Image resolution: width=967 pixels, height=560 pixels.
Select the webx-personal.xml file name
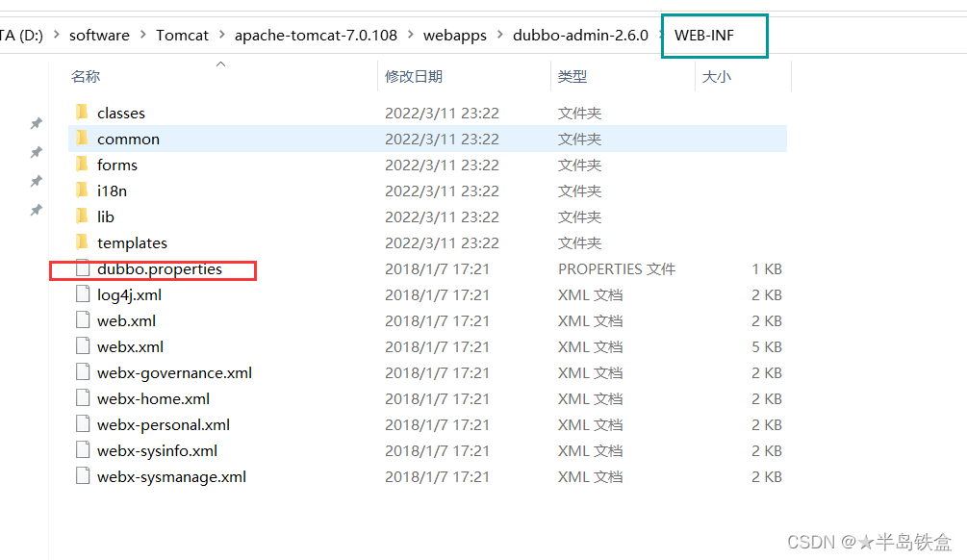click(x=164, y=424)
